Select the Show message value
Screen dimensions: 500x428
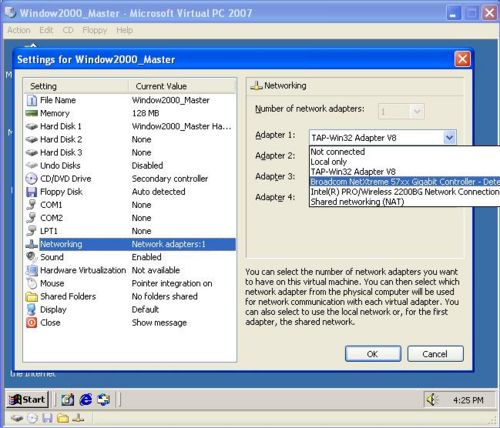[159, 323]
